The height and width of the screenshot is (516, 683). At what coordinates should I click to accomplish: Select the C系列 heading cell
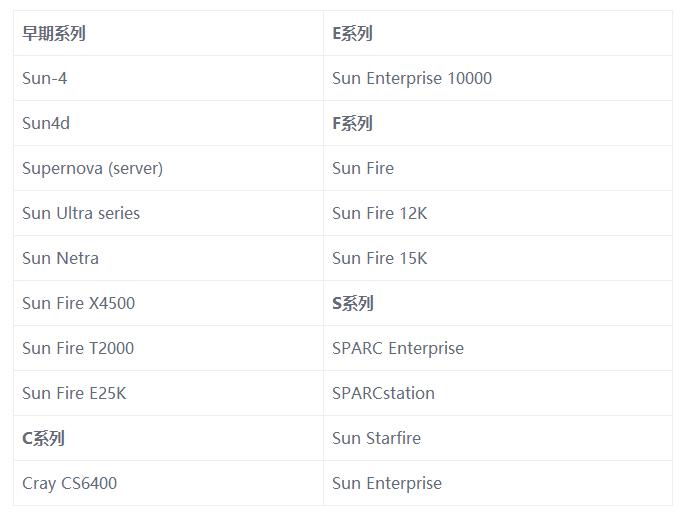pyautogui.click(x=43, y=438)
